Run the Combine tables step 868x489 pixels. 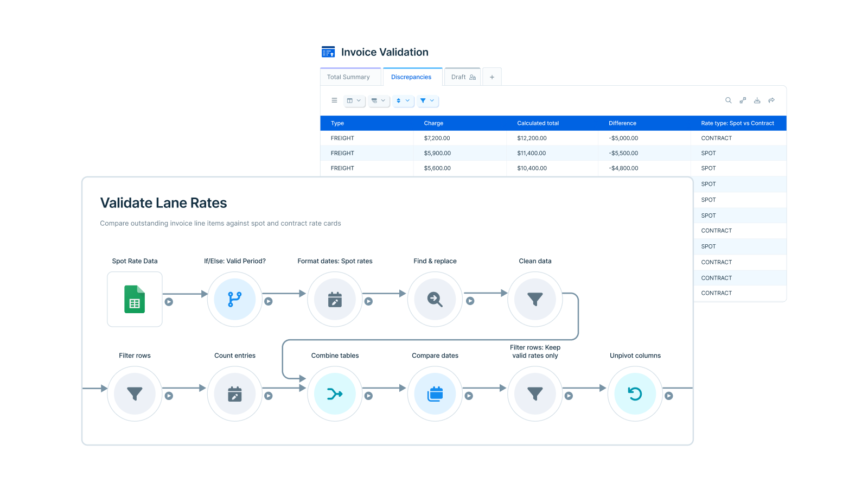368,396
